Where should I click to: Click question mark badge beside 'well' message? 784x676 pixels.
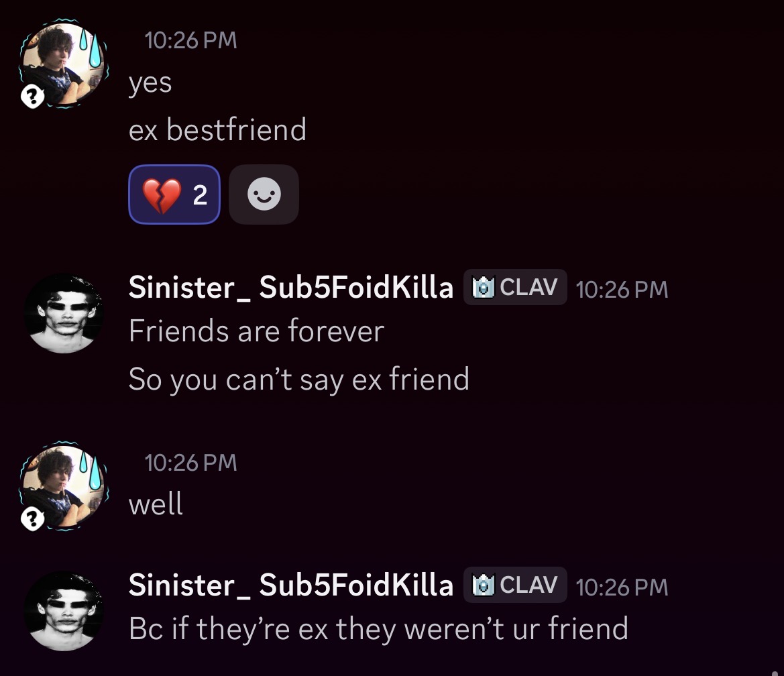pos(32,518)
